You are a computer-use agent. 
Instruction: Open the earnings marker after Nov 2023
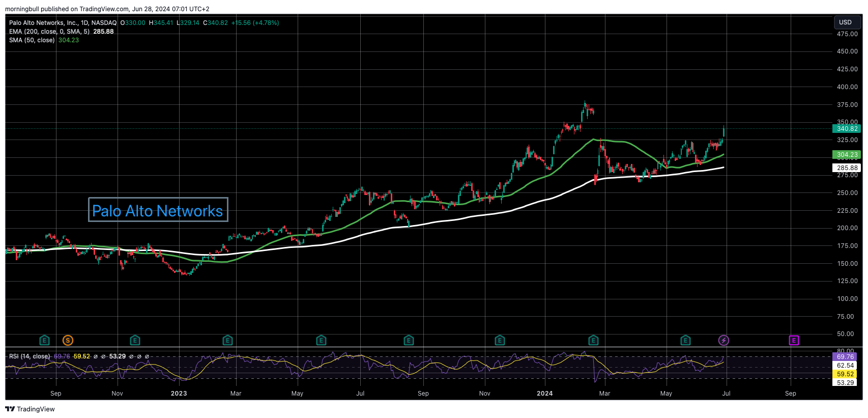point(500,340)
